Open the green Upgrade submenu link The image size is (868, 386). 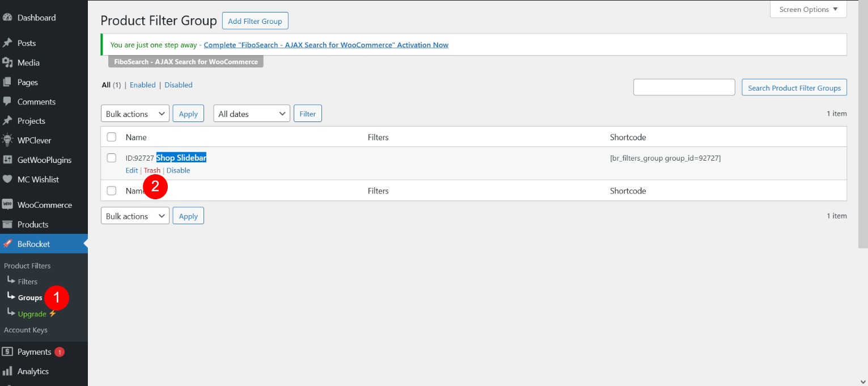click(32, 314)
